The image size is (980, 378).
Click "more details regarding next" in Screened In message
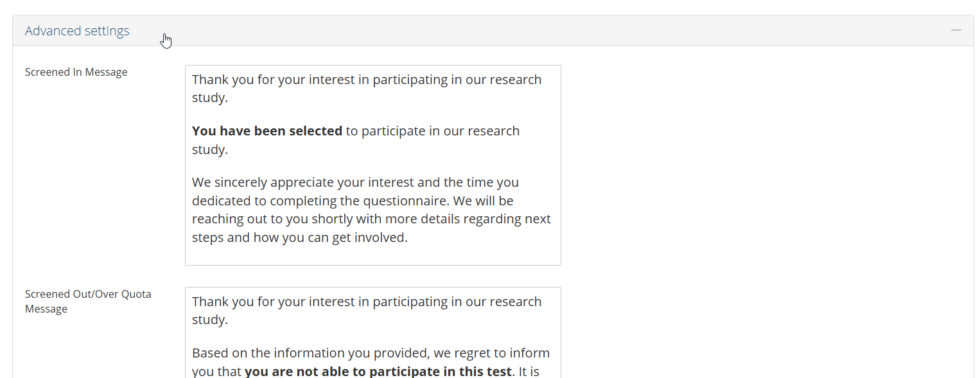pos(470,219)
